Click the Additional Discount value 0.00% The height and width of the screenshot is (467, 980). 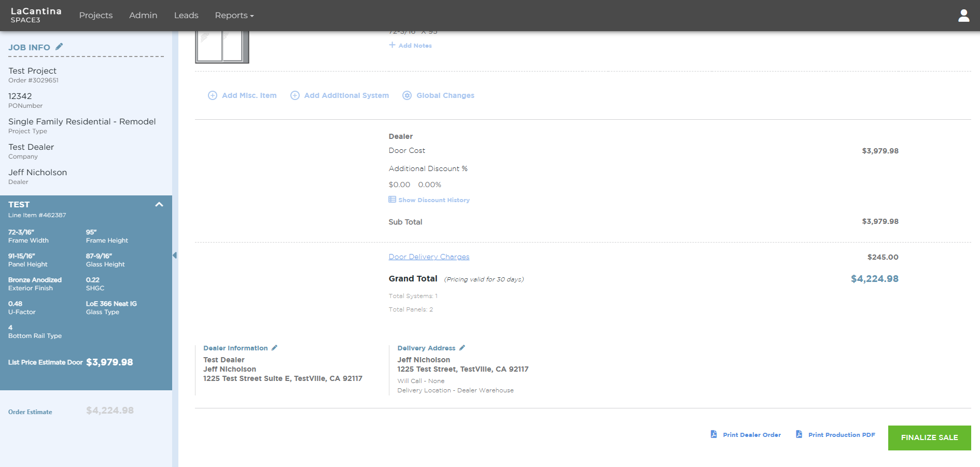429,185
